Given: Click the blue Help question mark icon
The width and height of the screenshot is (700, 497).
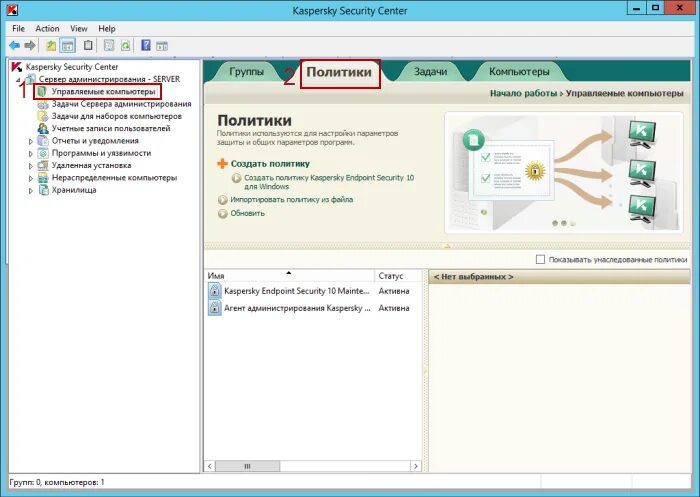Looking at the screenshot, I should (146, 45).
